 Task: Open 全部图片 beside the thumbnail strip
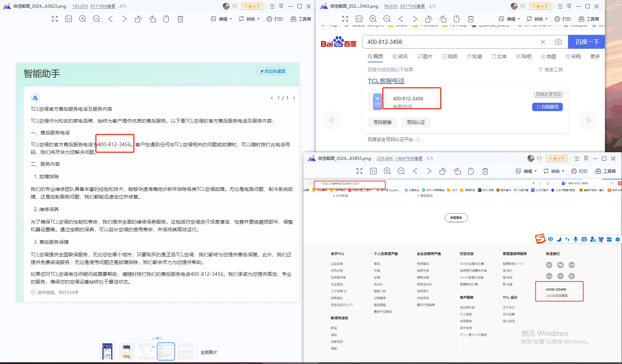209,353
